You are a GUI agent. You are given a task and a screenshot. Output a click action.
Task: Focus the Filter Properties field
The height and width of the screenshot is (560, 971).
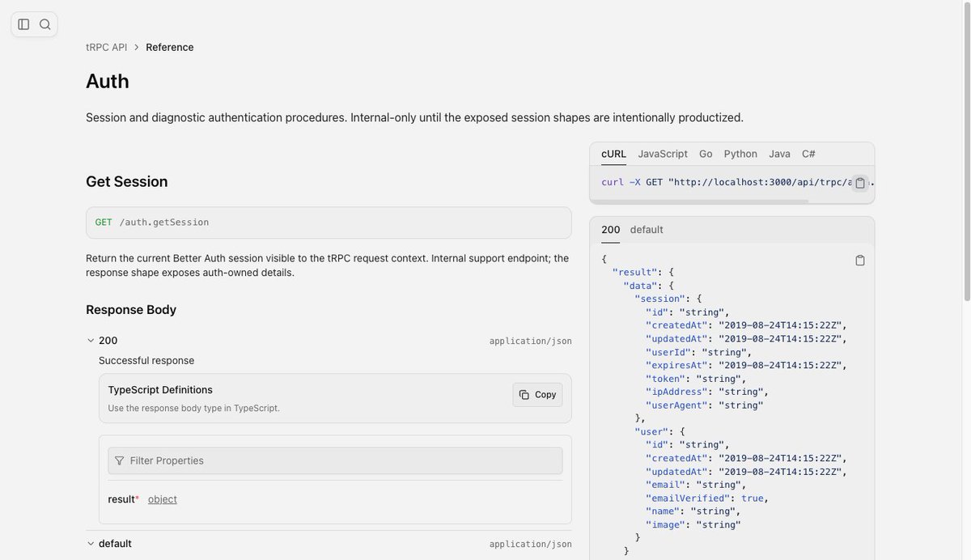click(335, 460)
